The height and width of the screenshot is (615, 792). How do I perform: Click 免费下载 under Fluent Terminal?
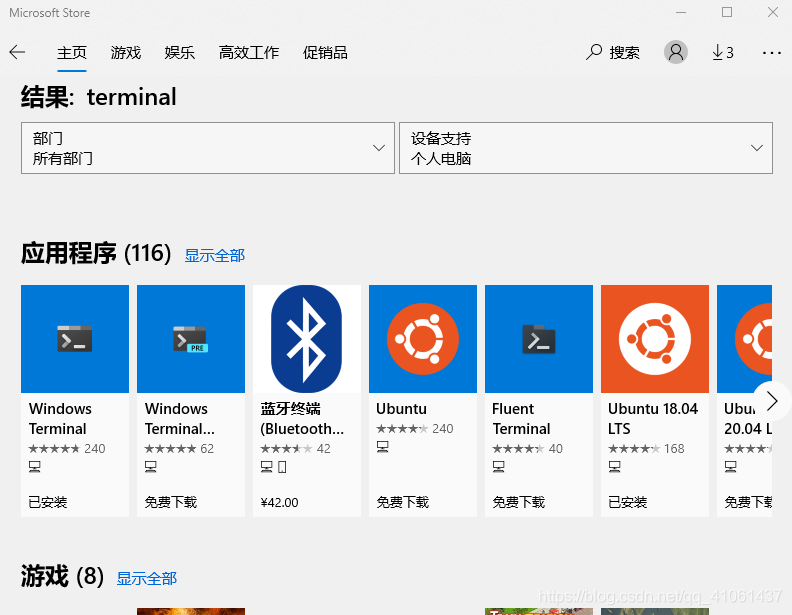point(519,502)
